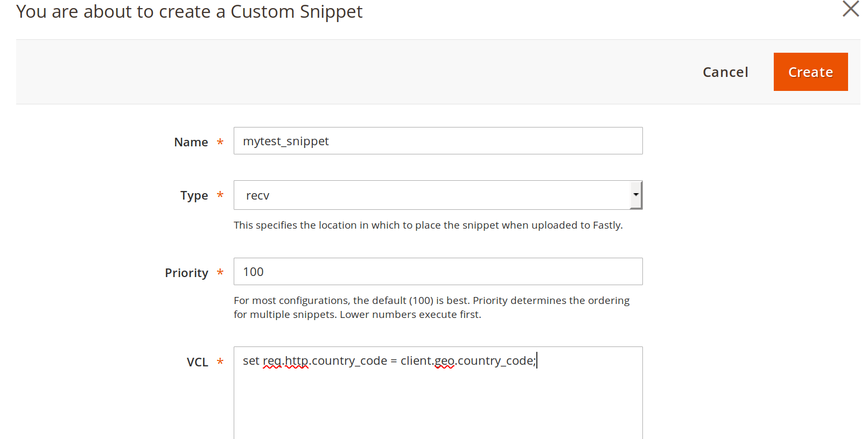Place cursor in the VCL code textarea
Screen dimensions: 868x439
click(437, 393)
